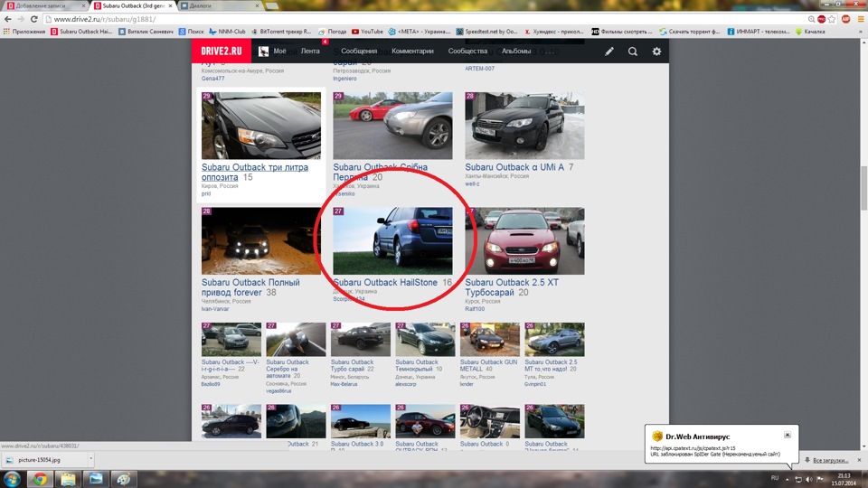The height and width of the screenshot is (488, 868).
Task: Close the downloads bar
Action: coord(859,460)
